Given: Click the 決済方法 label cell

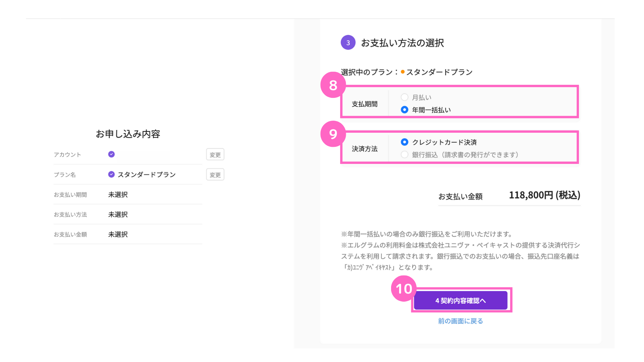Looking at the screenshot, I should [x=365, y=149].
